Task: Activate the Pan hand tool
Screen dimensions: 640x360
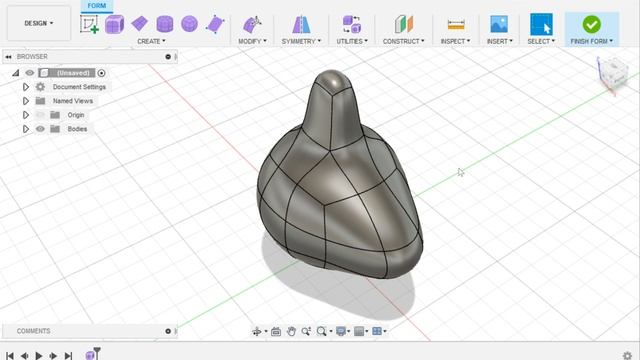Action: pos(291,331)
